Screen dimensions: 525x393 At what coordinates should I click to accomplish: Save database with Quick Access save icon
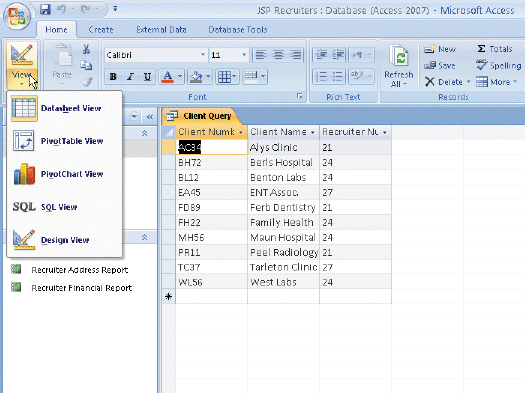[45, 9]
